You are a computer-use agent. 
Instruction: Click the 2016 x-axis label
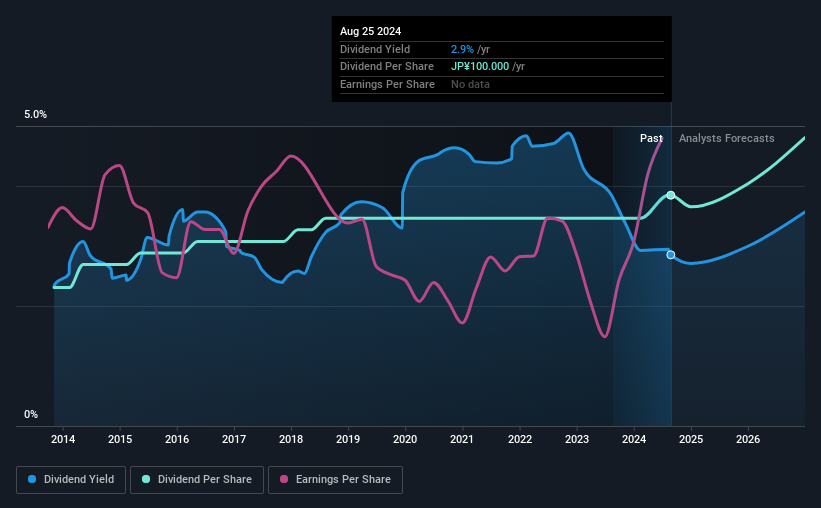[177, 439]
